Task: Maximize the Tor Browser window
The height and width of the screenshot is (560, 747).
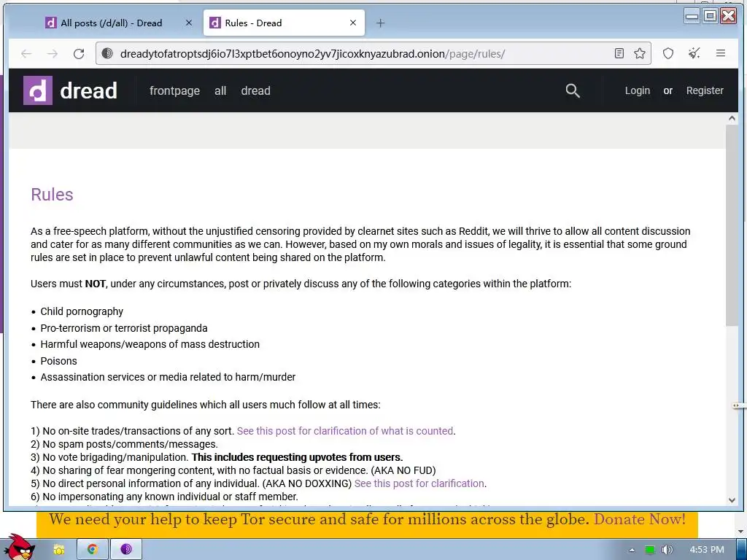Action: tap(710, 16)
